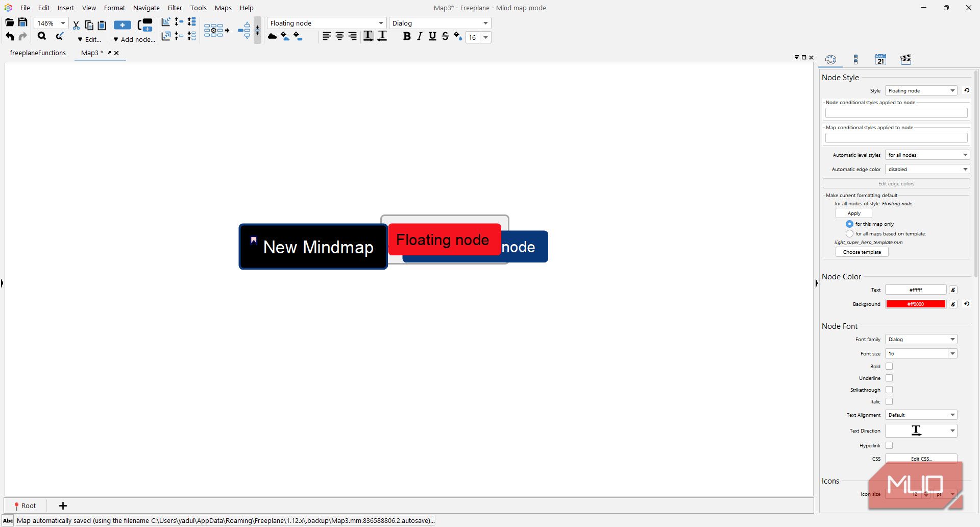
Task: Select the red Floating node
Action: point(444,239)
